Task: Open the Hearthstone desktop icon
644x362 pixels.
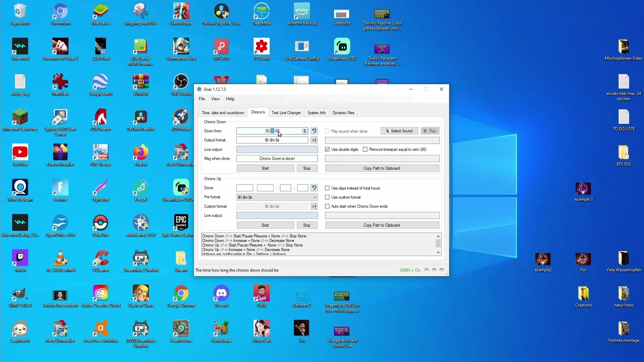Action: (x=181, y=331)
